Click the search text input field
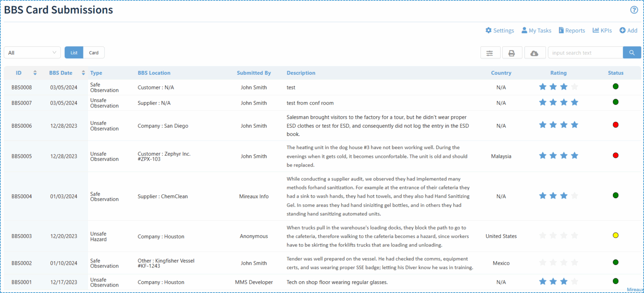The height and width of the screenshot is (293, 644). pyautogui.click(x=585, y=52)
